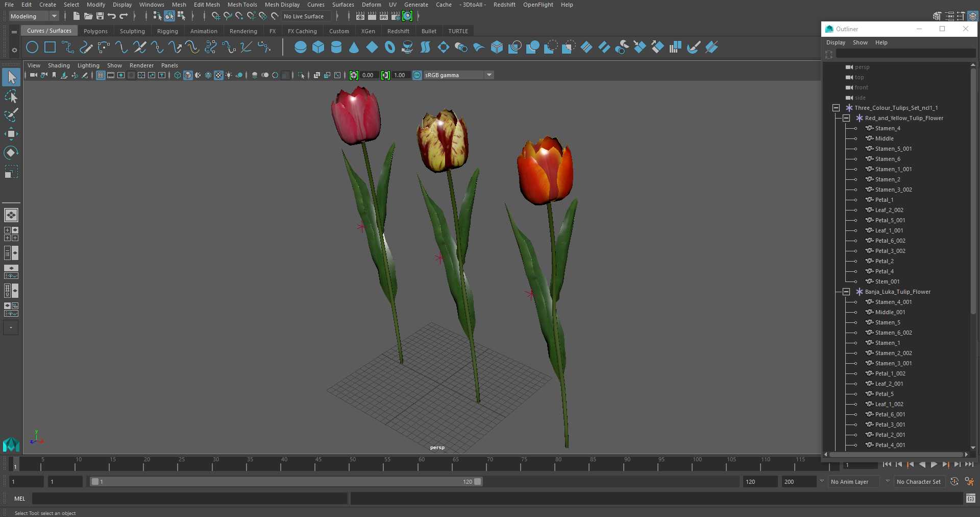The height and width of the screenshot is (517, 980).
Task: Open the shelf settings gear menu
Action: tap(14, 50)
